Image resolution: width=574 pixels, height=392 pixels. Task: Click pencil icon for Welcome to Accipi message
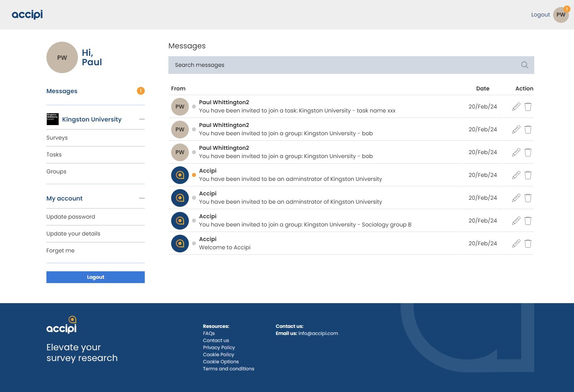[516, 243]
